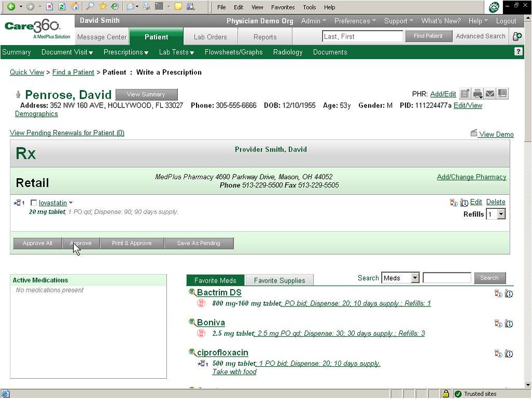Click the browser Back arrow icon
Screen dimensions: 532x399
click(x=11, y=6)
